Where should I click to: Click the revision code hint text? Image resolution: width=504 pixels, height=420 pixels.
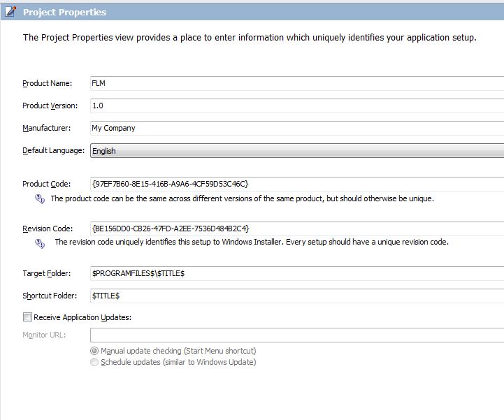tap(252, 242)
